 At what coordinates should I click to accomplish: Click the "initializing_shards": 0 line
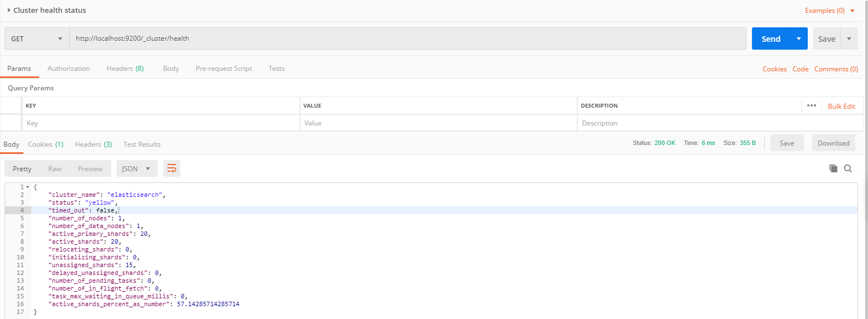(x=94, y=257)
